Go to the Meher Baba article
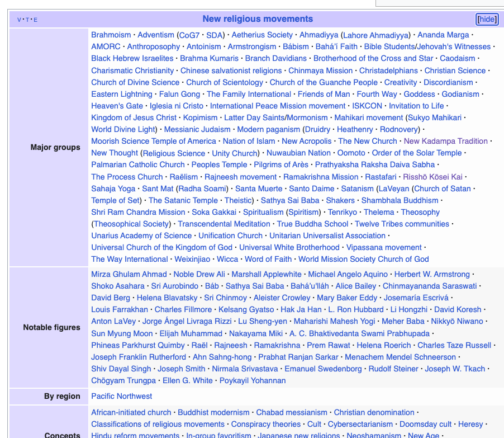The image size is (504, 438). (403, 321)
